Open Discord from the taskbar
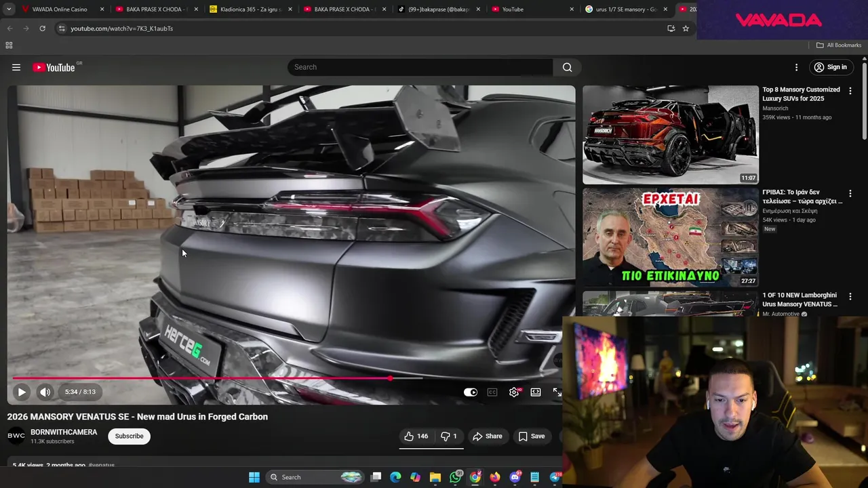 pyautogui.click(x=515, y=477)
